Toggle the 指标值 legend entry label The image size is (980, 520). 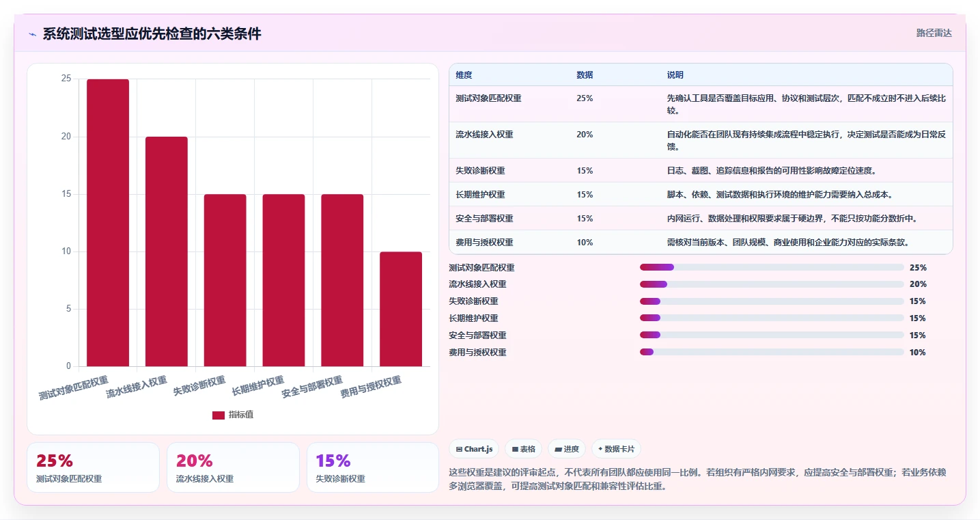241,415
